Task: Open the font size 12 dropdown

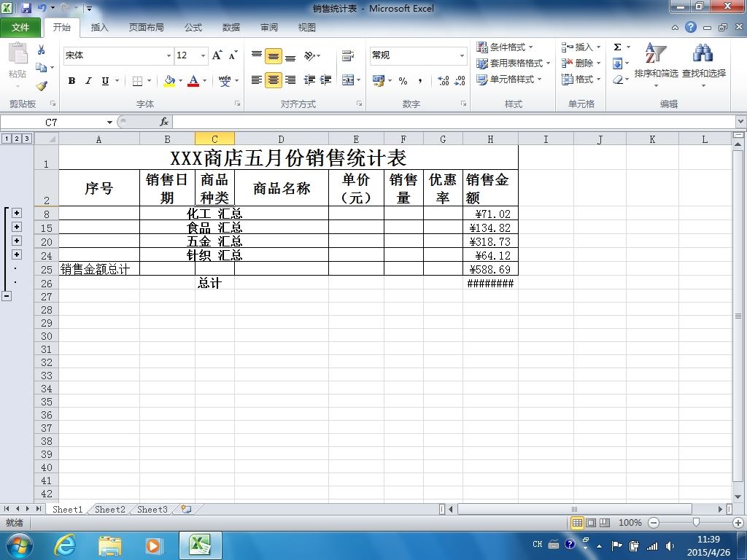Action: (x=203, y=55)
